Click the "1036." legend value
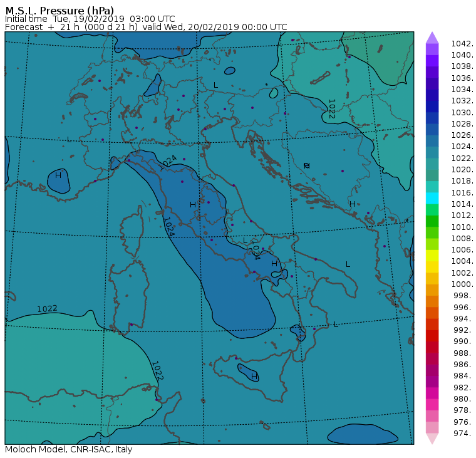 coord(462,78)
